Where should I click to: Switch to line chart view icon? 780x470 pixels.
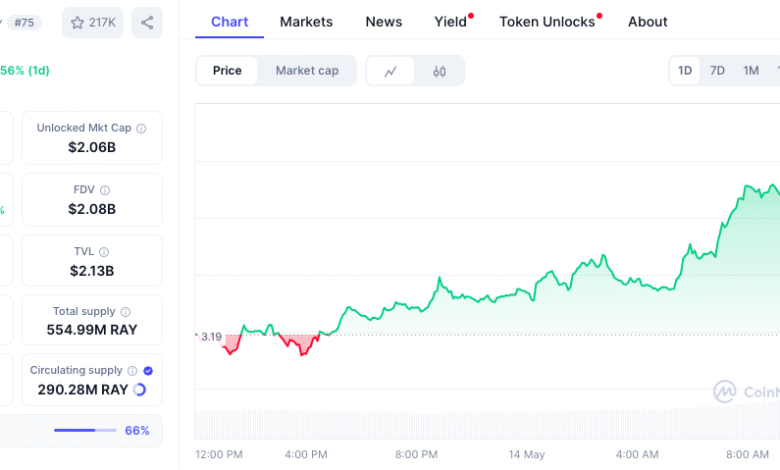391,71
